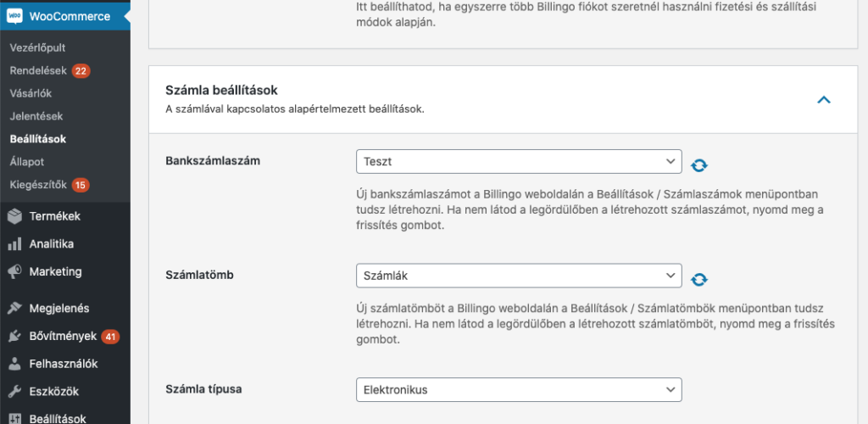
Task: Open Jelentések submenu item
Action: tap(36, 117)
